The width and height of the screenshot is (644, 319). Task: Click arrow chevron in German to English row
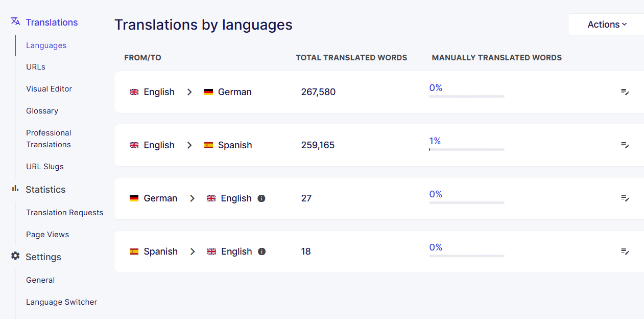click(192, 198)
